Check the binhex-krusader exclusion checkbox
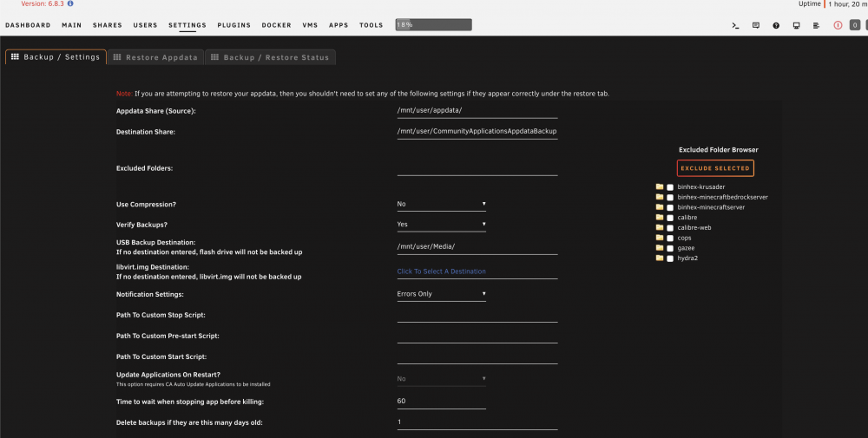This screenshot has width=868, height=438. tap(670, 187)
